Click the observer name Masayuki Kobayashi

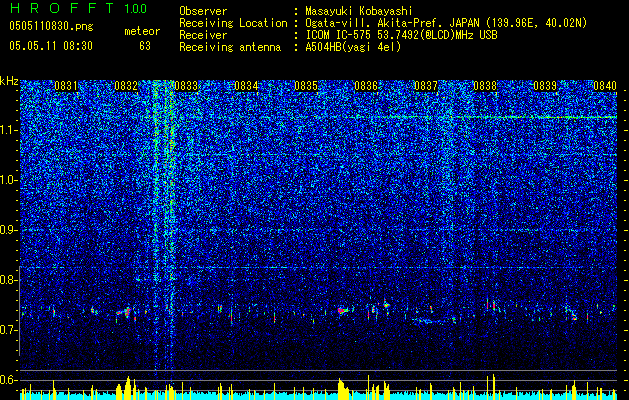click(359, 11)
